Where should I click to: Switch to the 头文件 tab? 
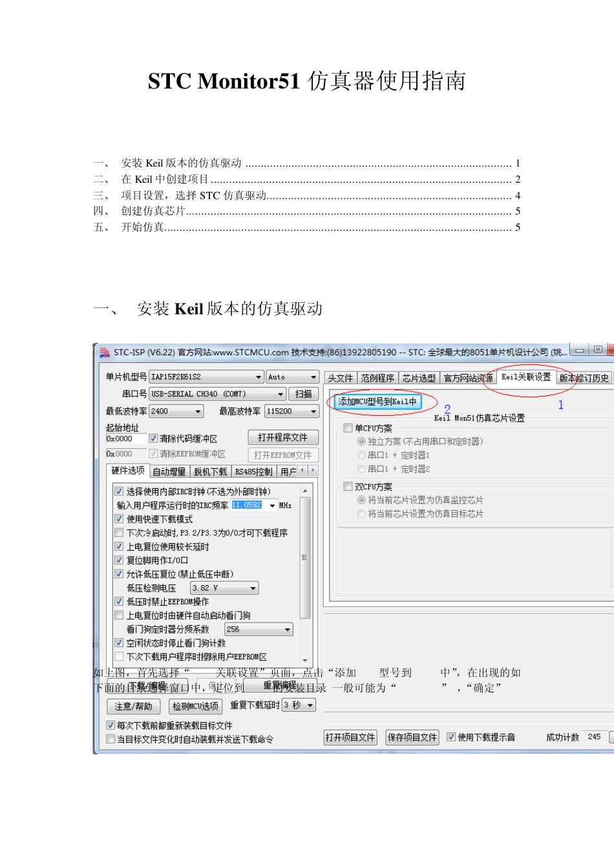pos(341,378)
